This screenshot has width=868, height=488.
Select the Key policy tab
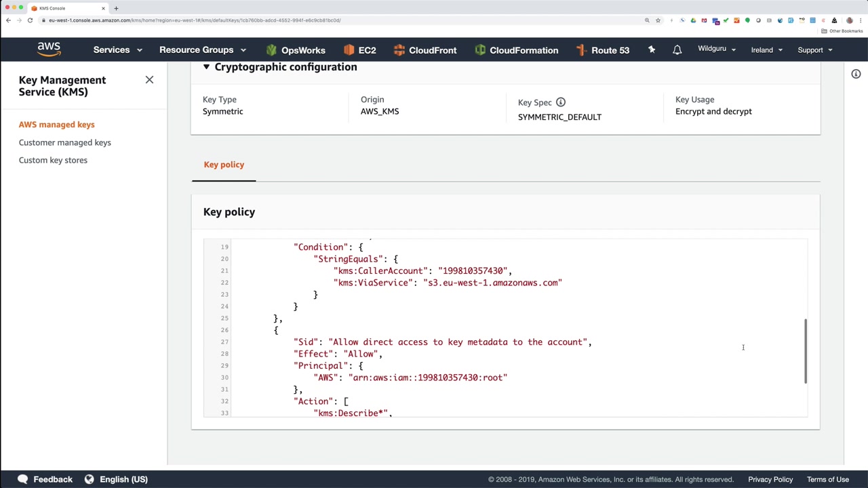[x=224, y=165]
